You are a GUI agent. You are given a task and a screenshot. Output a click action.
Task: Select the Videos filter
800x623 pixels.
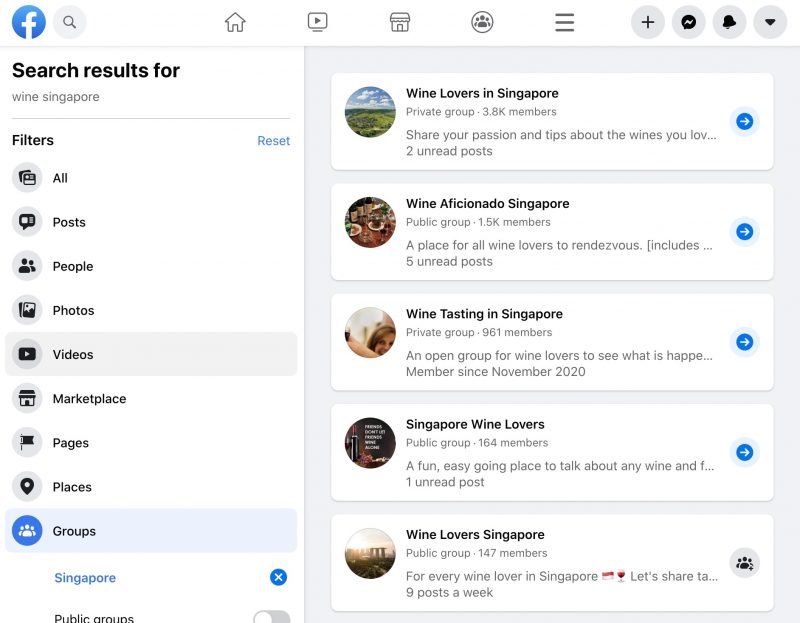[151, 354]
